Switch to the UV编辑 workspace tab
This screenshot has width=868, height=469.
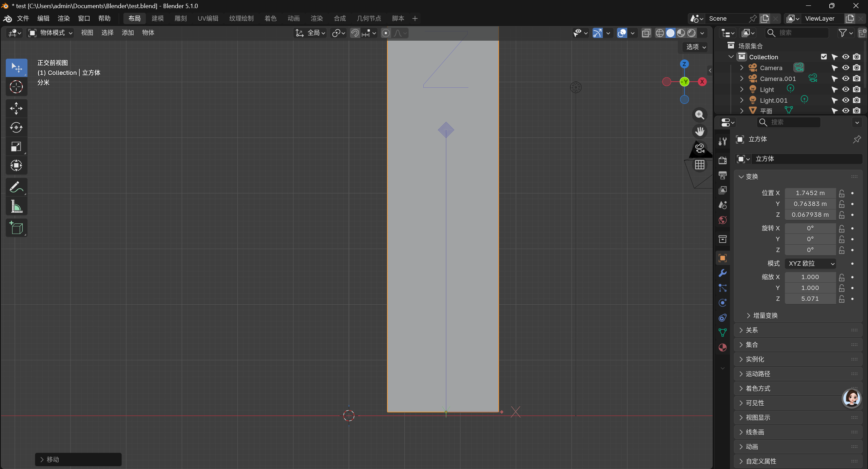208,18
